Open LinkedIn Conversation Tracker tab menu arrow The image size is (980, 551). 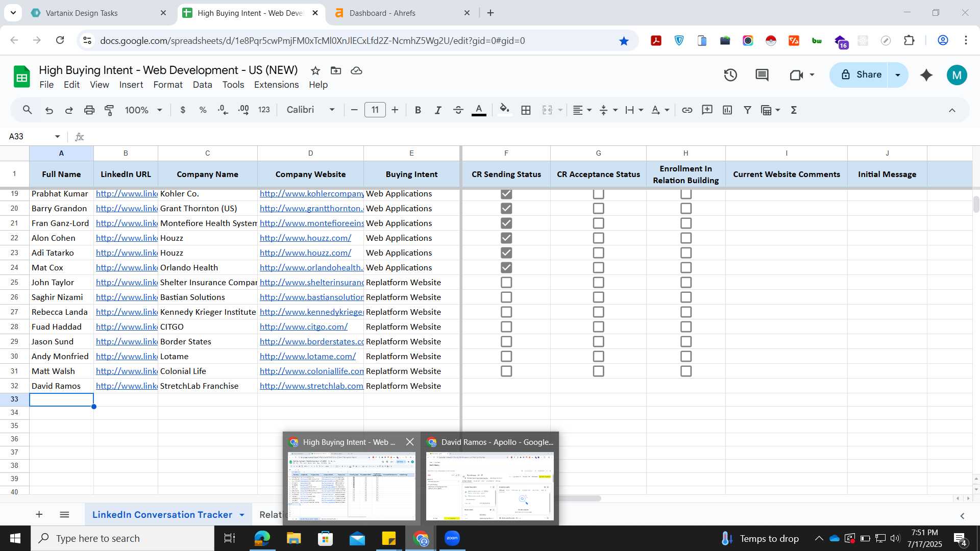[x=242, y=515]
